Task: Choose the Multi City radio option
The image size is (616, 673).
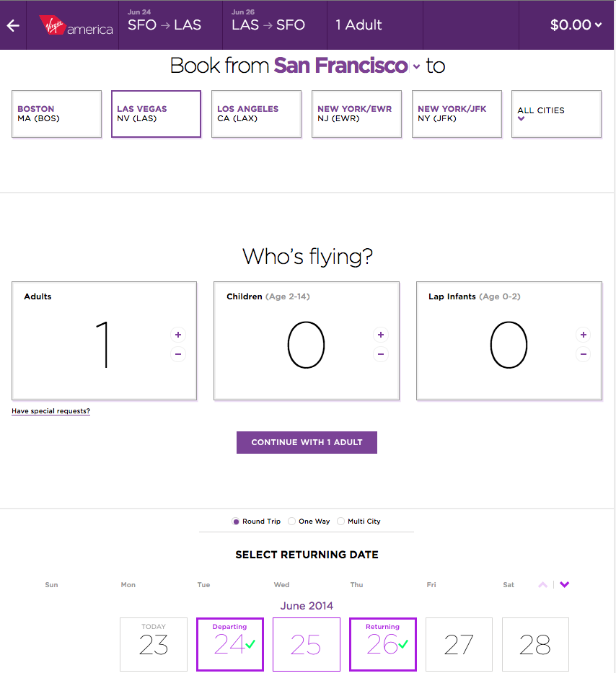Action: click(x=341, y=522)
